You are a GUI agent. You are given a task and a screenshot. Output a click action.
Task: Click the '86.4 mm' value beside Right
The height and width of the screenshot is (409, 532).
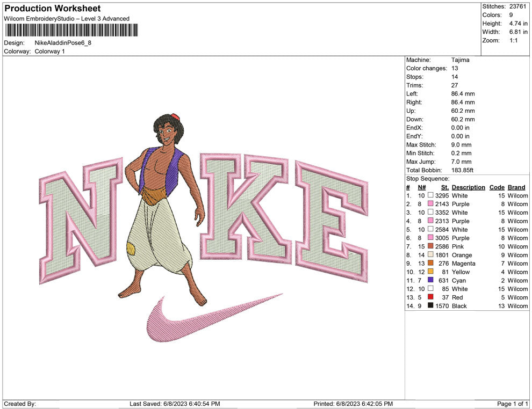pyautogui.click(x=463, y=102)
